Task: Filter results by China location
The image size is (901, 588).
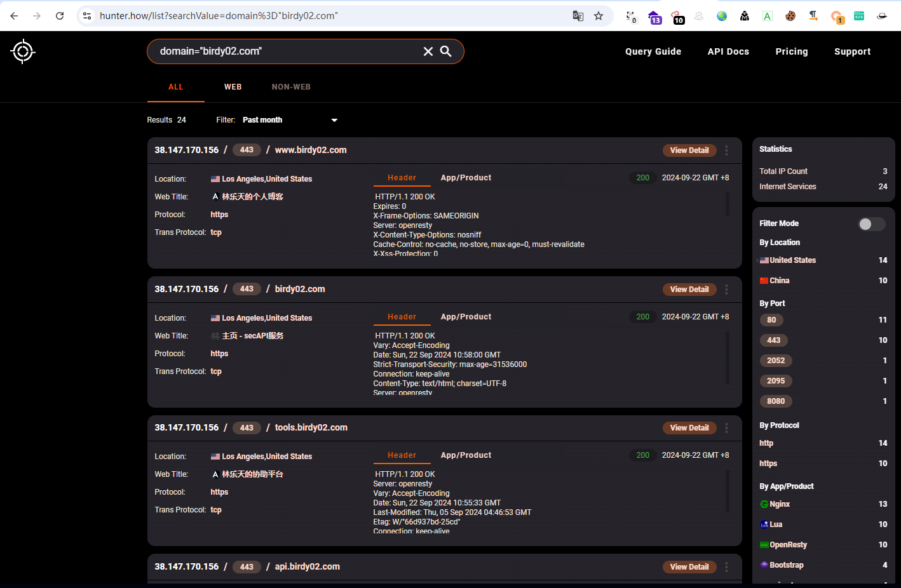Action: click(x=779, y=281)
